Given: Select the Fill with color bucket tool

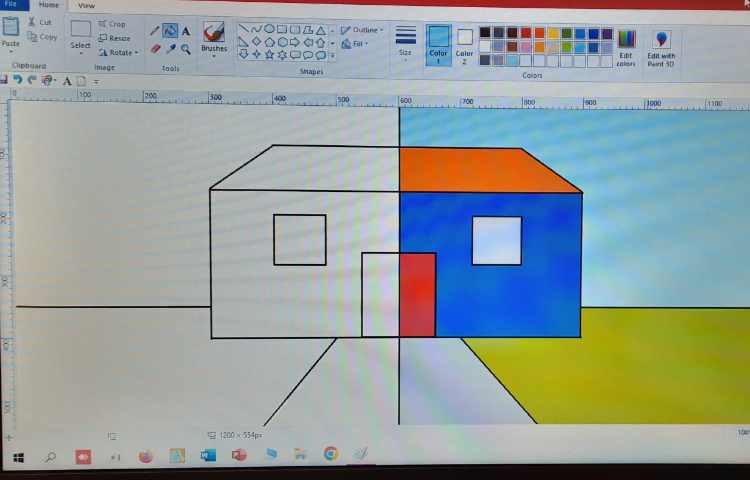Looking at the screenshot, I should pos(170,31).
